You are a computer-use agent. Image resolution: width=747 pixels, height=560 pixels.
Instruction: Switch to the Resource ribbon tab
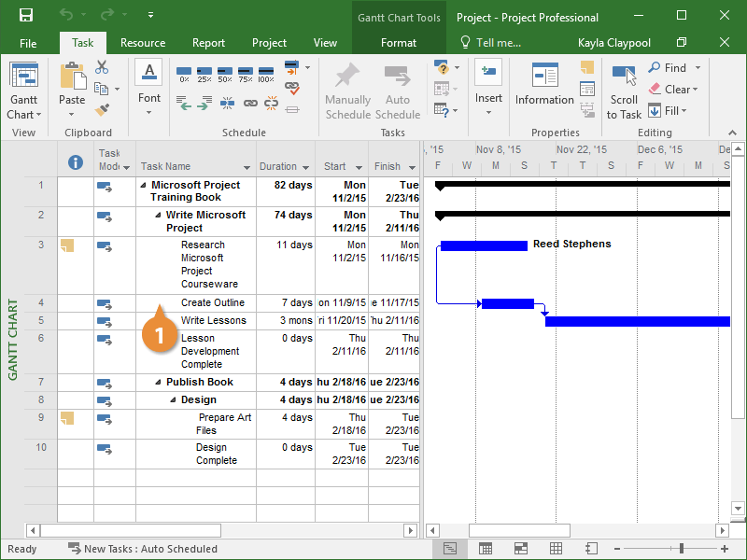click(143, 43)
